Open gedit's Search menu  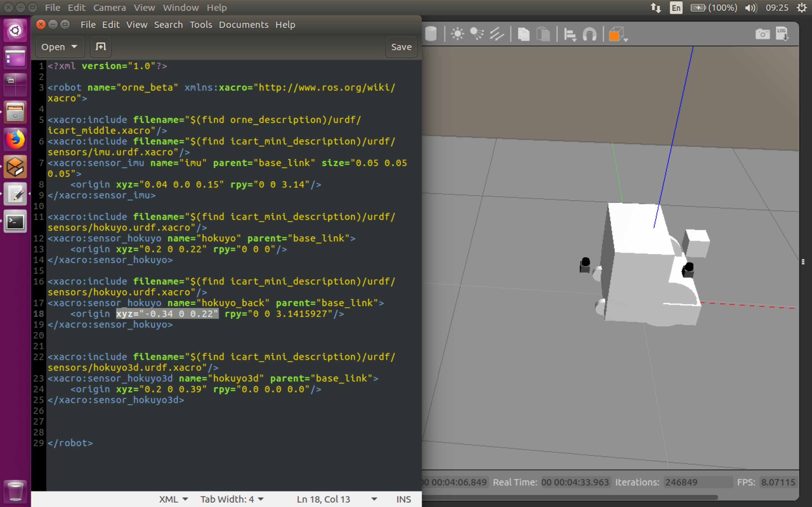(x=168, y=24)
